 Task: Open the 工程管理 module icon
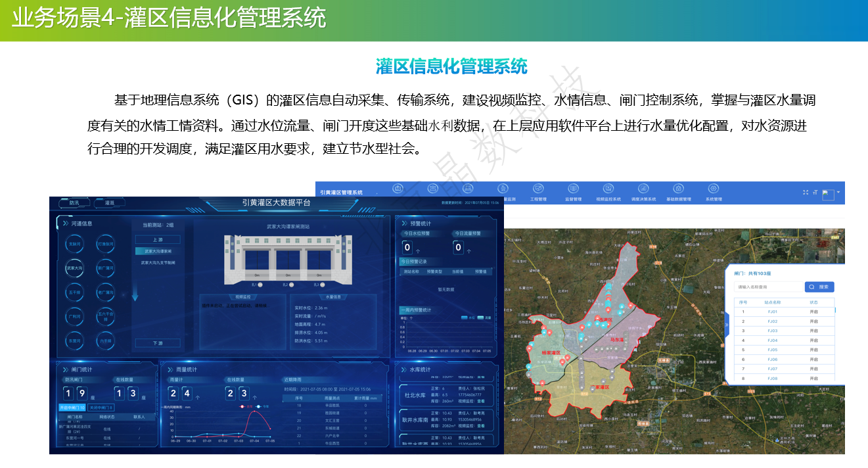coord(538,189)
